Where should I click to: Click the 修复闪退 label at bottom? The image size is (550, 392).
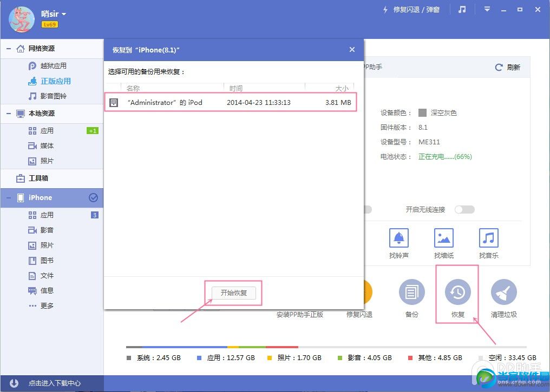(359, 315)
